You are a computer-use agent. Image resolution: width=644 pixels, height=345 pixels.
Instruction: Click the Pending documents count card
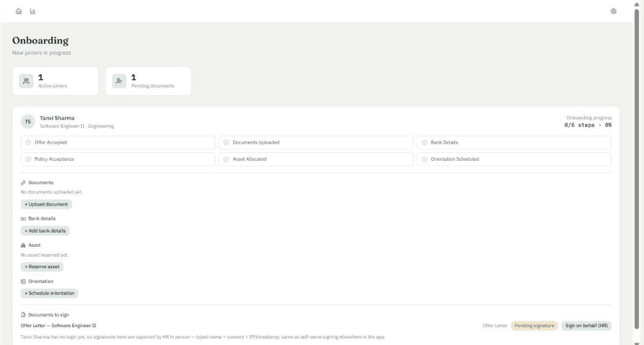tap(148, 81)
